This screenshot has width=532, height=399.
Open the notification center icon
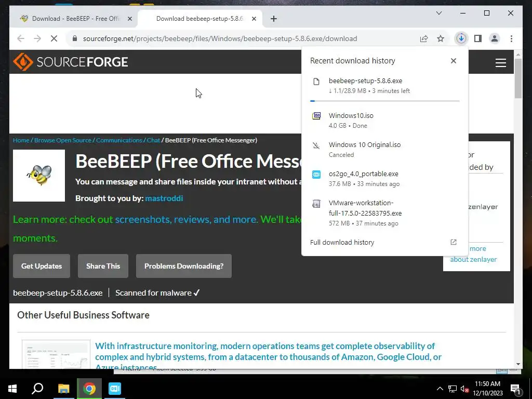coord(516,389)
